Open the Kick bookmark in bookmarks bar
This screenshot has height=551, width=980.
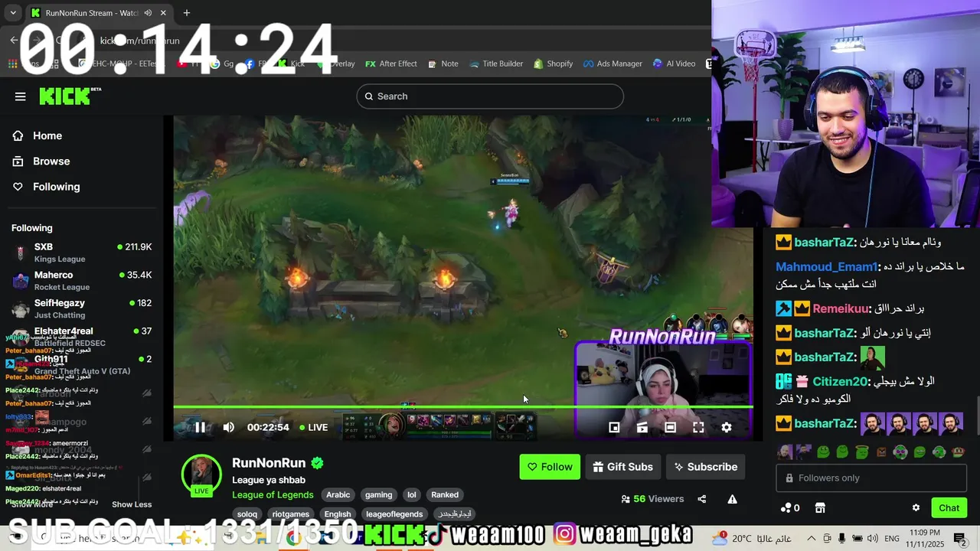tap(291, 64)
